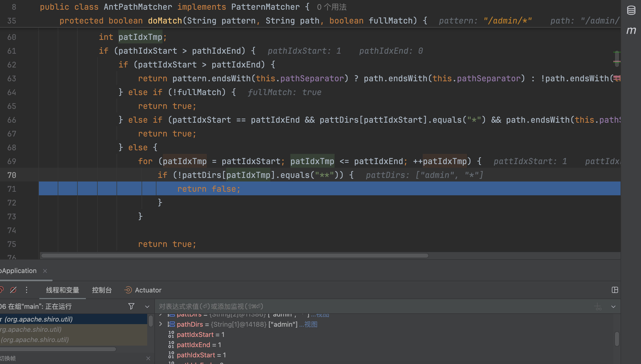Screen dimensions: 641x364
Task: Click the thread filter funnel icon
Action: 131,306
